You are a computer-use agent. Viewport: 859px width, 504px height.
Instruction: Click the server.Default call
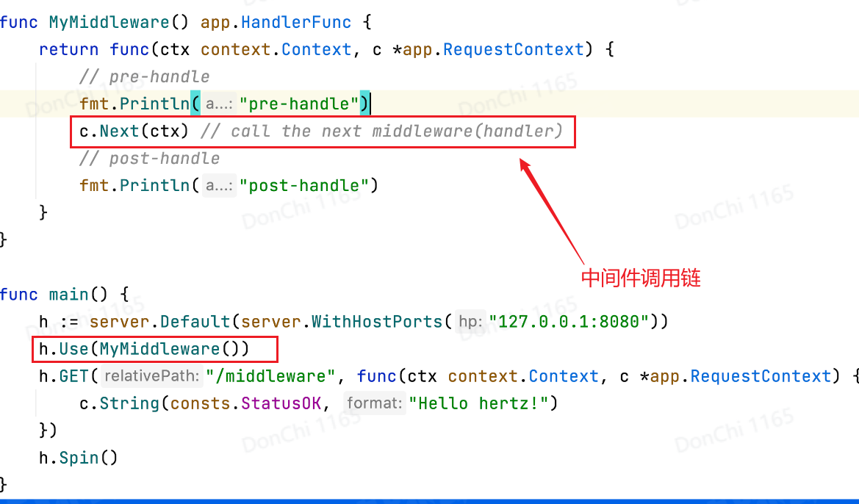tap(160, 322)
